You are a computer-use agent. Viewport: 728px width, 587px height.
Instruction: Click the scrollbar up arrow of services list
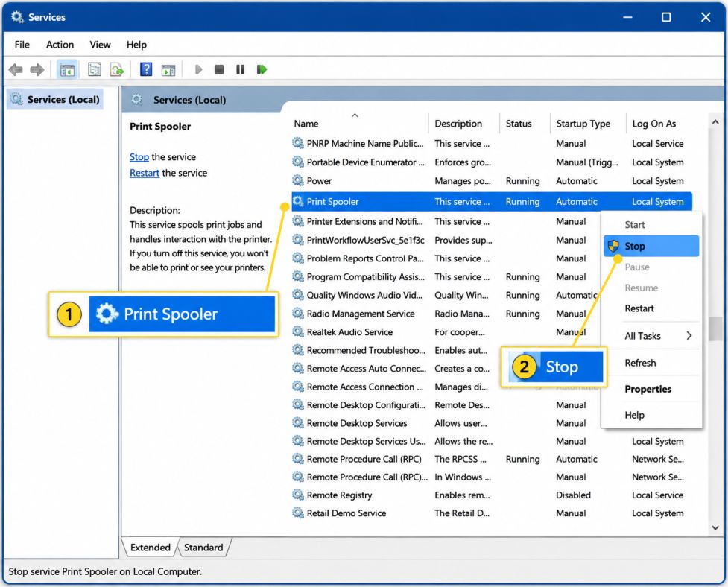(x=715, y=122)
